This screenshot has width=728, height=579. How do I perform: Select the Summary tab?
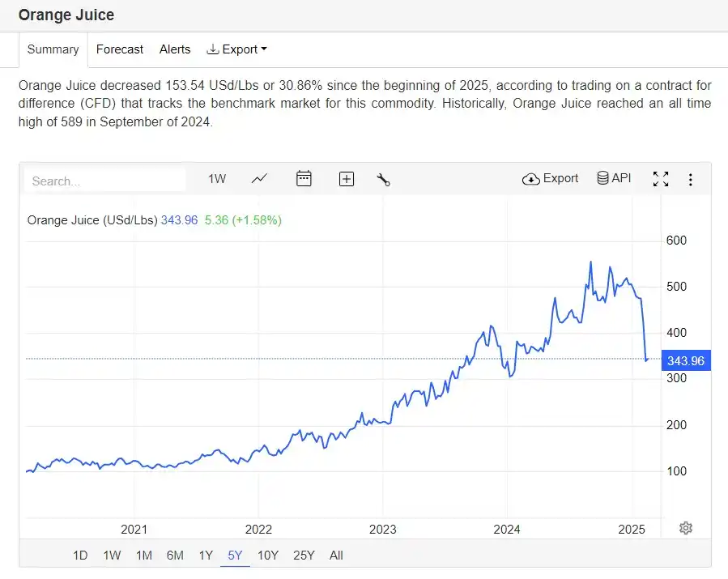tap(53, 49)
